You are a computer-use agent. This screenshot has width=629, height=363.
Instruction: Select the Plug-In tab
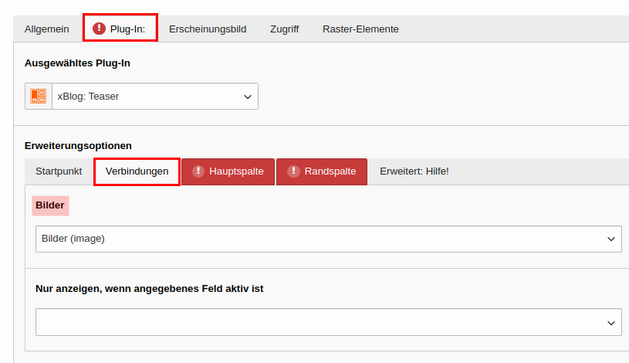click(x=120, y=27)
